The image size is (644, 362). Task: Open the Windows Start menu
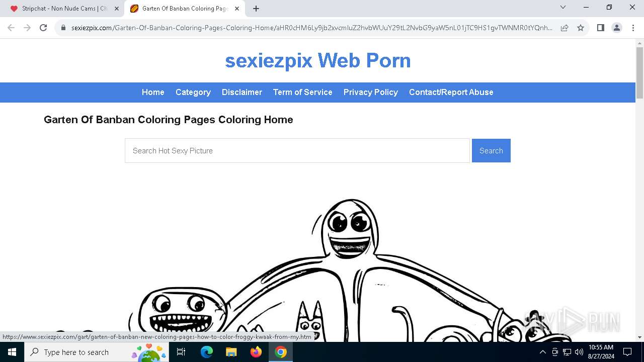[12, 352]
